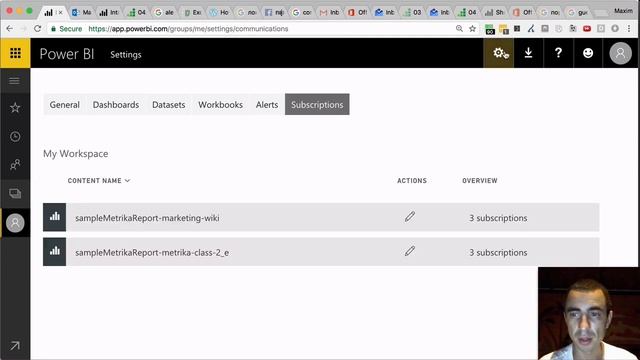
Task: Open the help question mark menu
Action: 558,53
